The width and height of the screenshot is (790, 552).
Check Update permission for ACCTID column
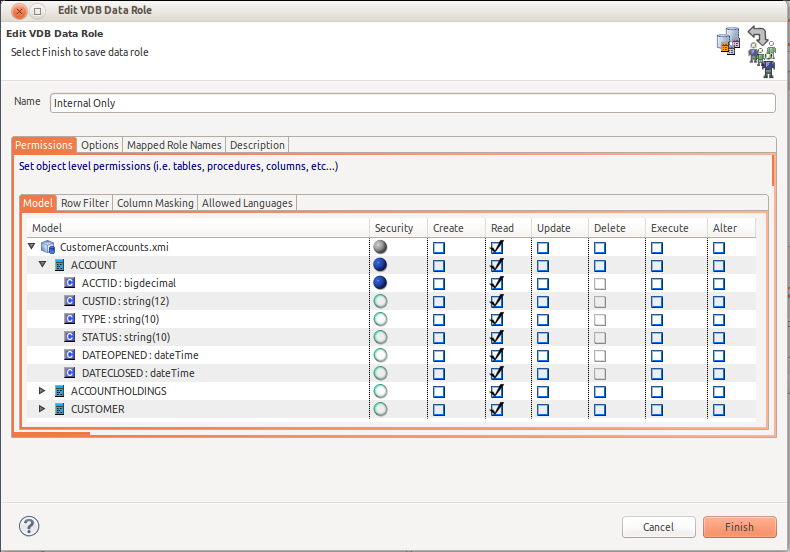pos(542,283)
